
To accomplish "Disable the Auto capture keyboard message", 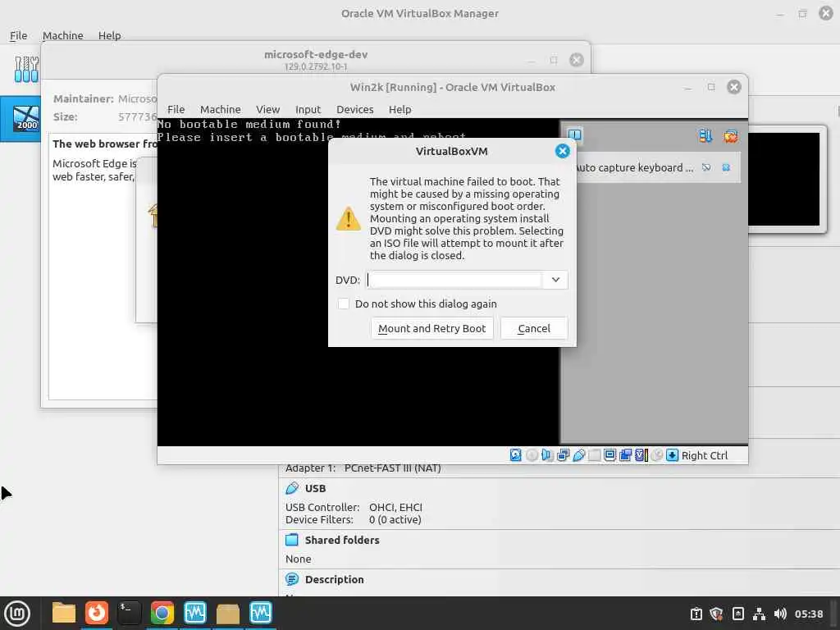I will pyautogui.click(x=706, y=167).
